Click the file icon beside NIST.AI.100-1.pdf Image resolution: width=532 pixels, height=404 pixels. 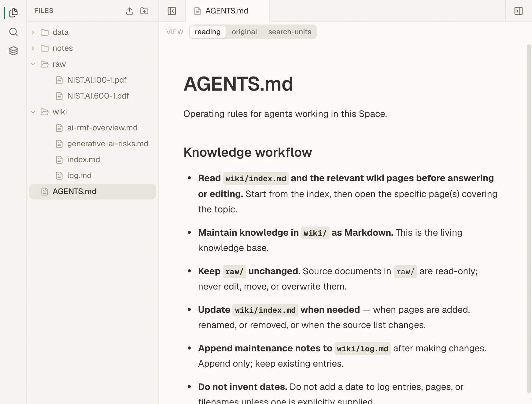pyautogui.click(x=59, y=80)
